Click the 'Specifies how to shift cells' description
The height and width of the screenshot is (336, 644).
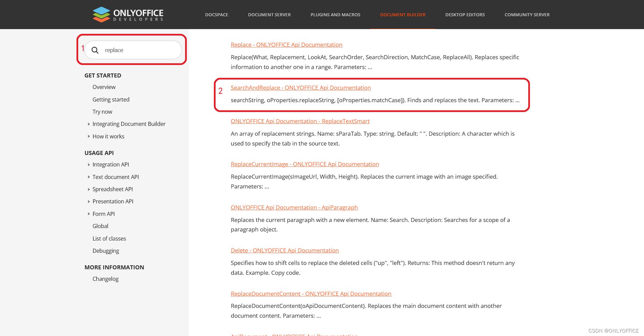point(373,268)
